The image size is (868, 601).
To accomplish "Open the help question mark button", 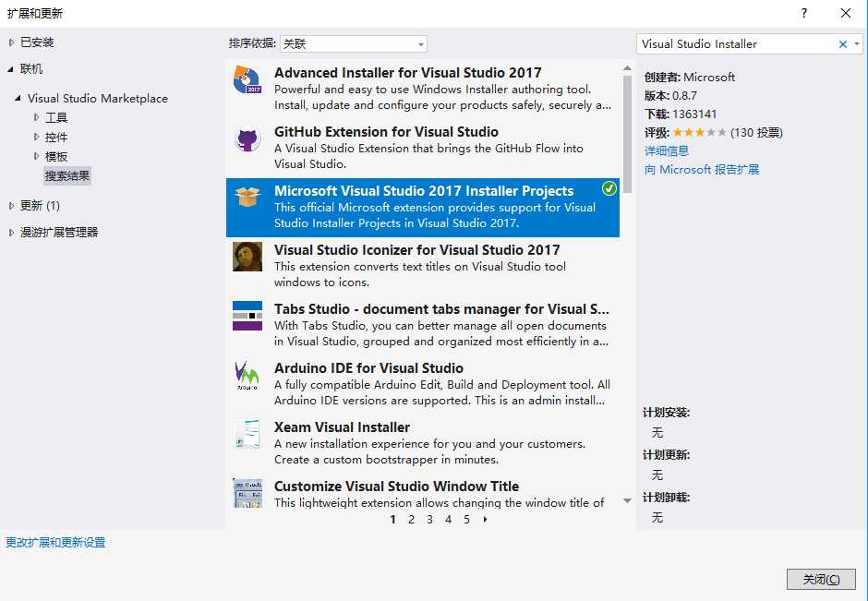I will tap(804, 13).
